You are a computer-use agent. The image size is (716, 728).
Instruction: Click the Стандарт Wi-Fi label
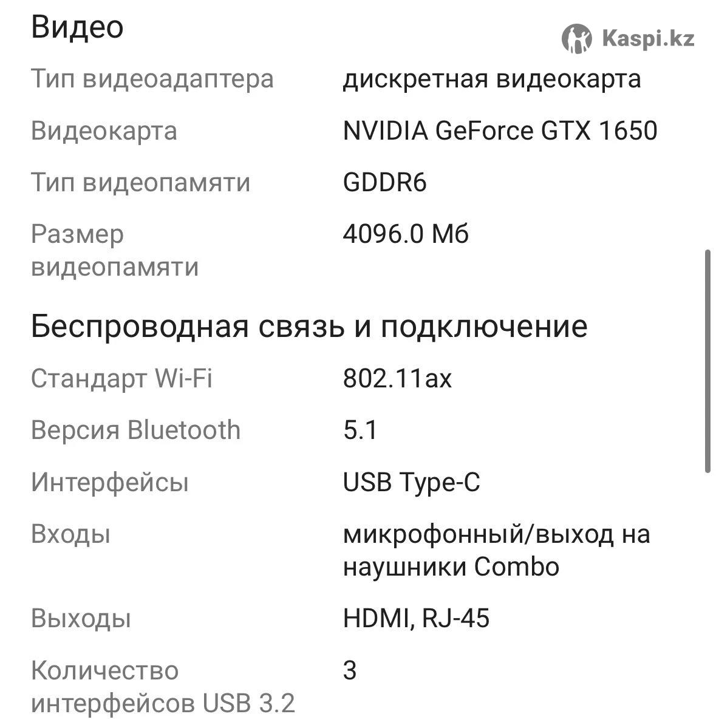click(x=121, y=379)
